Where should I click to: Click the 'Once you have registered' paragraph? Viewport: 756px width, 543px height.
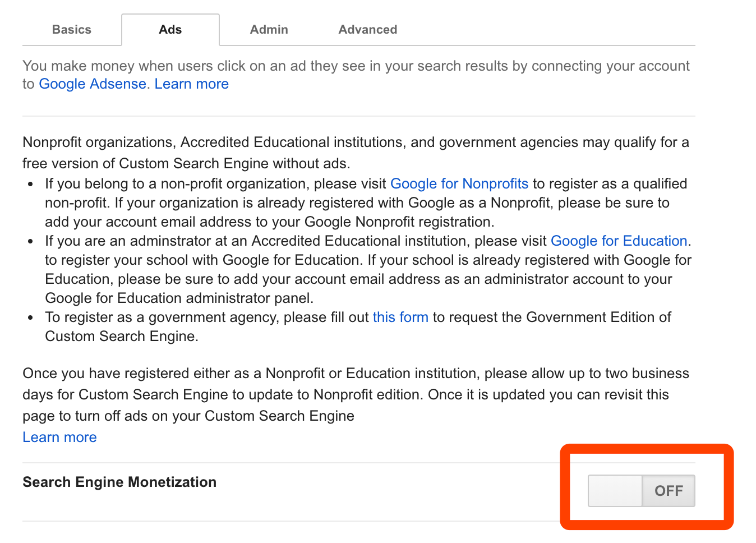336,395
